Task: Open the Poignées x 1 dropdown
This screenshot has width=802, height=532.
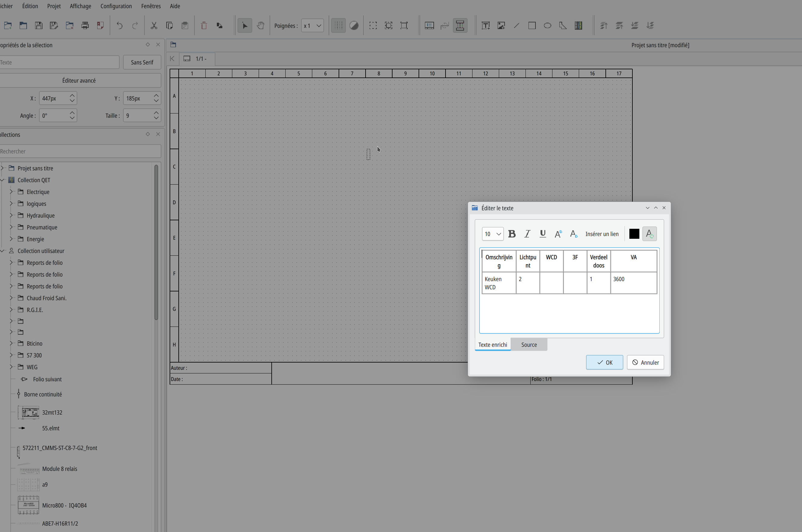Action: (312, 26)
